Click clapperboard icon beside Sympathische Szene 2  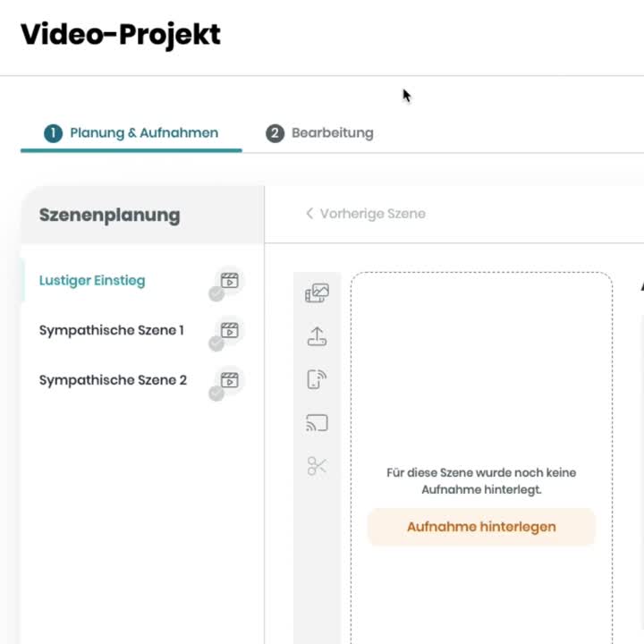pyautogui.click(x=230, y=380)
